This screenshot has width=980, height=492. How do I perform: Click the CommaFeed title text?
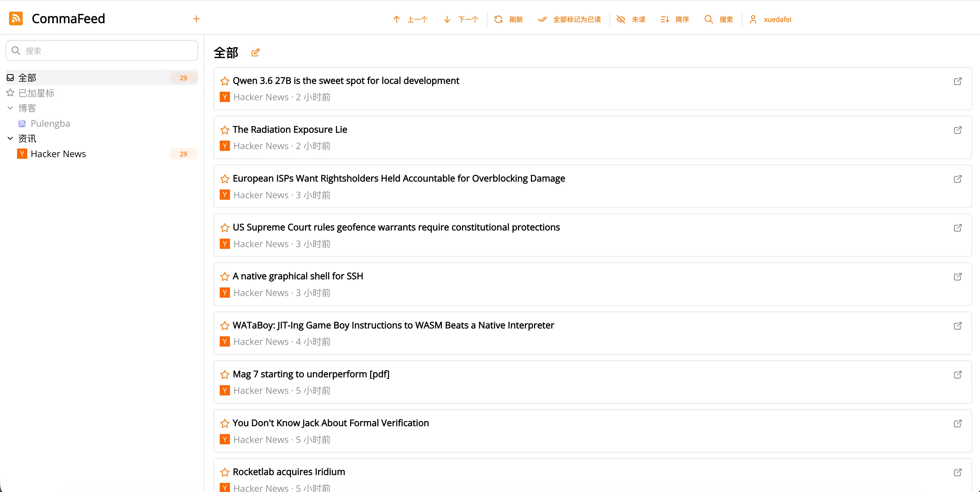68,19
